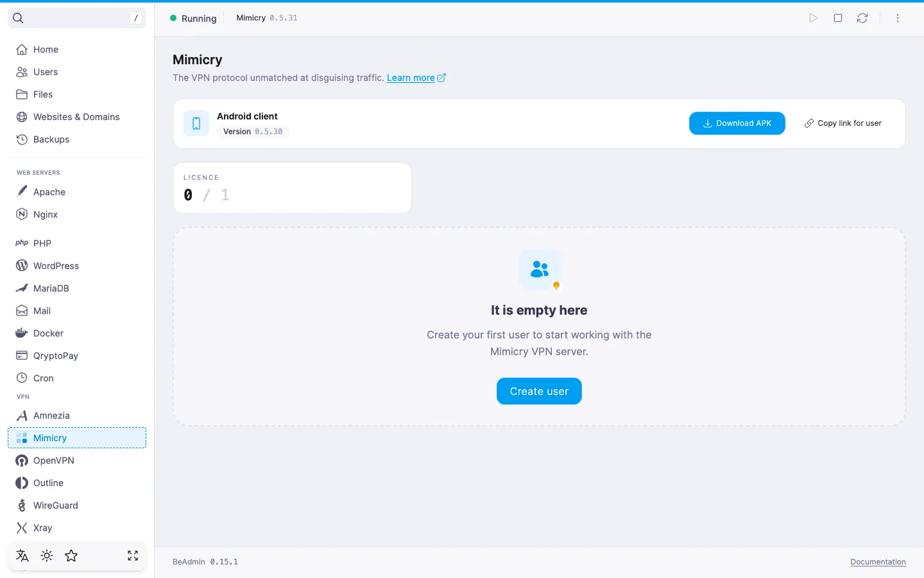The height and width of the screenshot is (578, 924).
Task: Click the empty-state users icon
Action: tap(540, 270)
